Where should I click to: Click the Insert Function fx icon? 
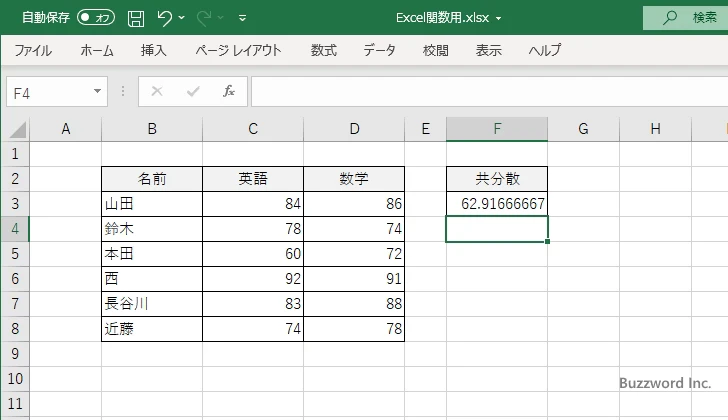pyautogui.click(x=229, y=91)
